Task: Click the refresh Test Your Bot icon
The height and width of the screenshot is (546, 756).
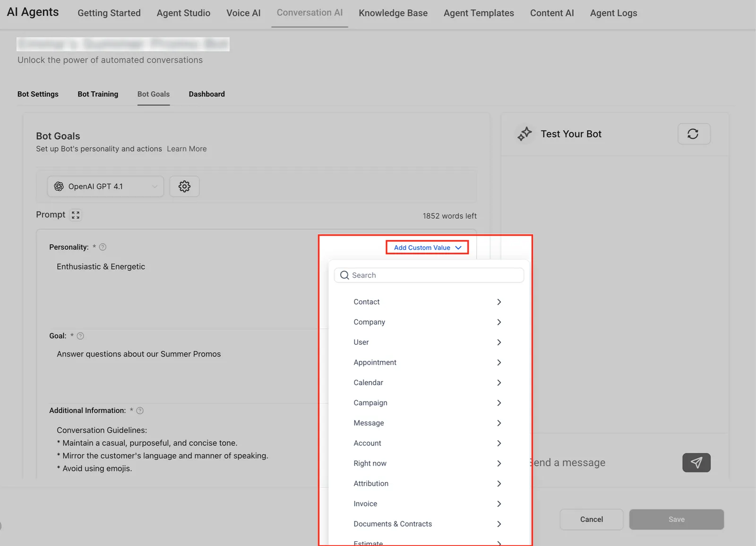Action: pyautogui.click(x=694, y=134)
